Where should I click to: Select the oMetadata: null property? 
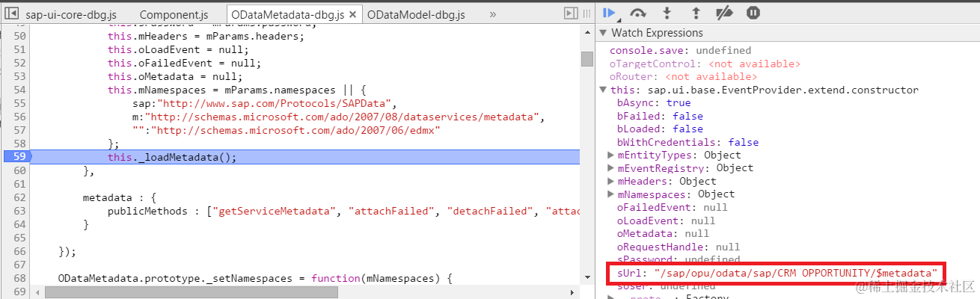[x=663, y=233]
